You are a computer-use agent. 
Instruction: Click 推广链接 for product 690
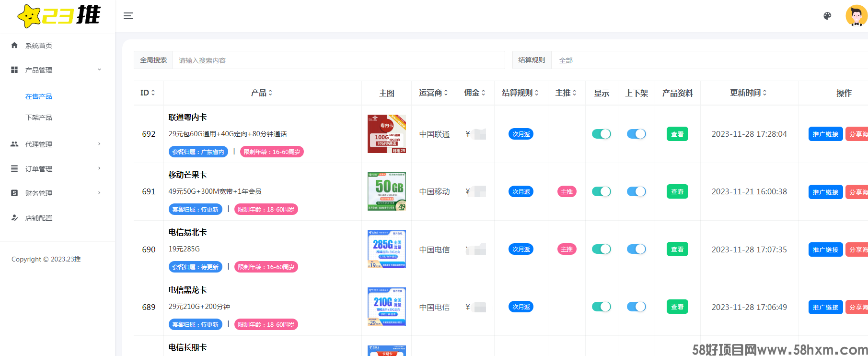[825, 249]
